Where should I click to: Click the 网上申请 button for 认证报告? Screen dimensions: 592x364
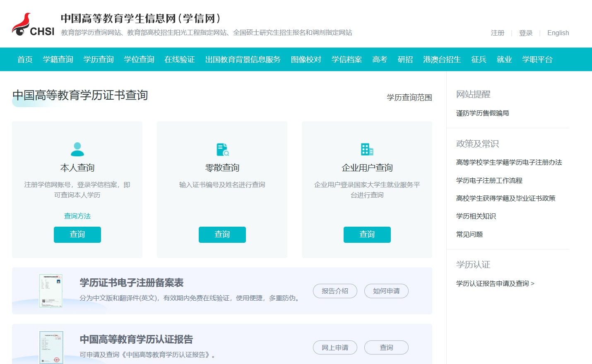pyautogui.click(x=335, y=348)
